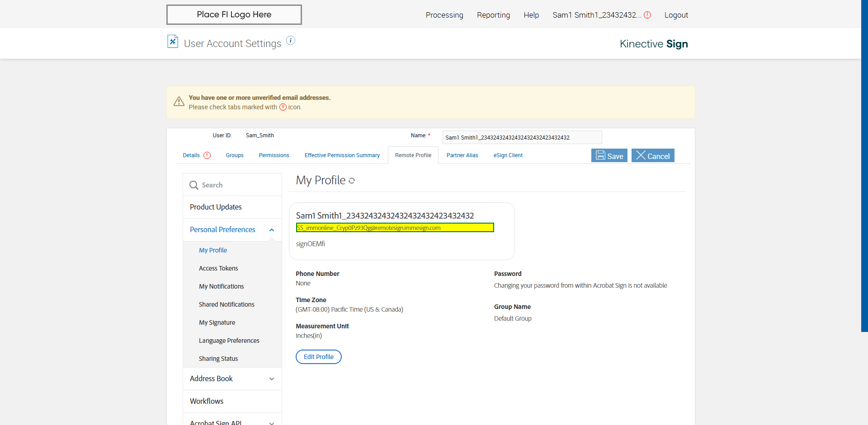This screenshot has width=868, height=425.
Task: View the Effective Permission Summary tab
Action: click(342, 155)
